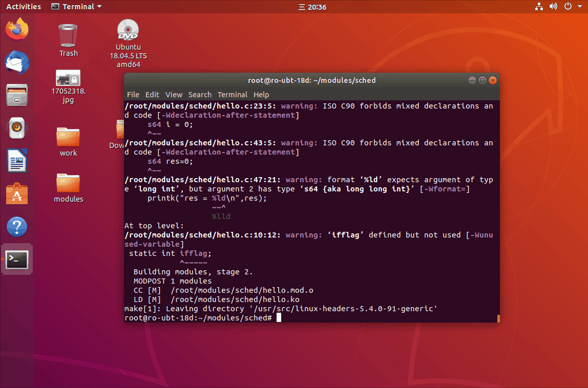Maximize the terminal window
The height and width of the screenshot is (388, 588).
tap(482, 80)
